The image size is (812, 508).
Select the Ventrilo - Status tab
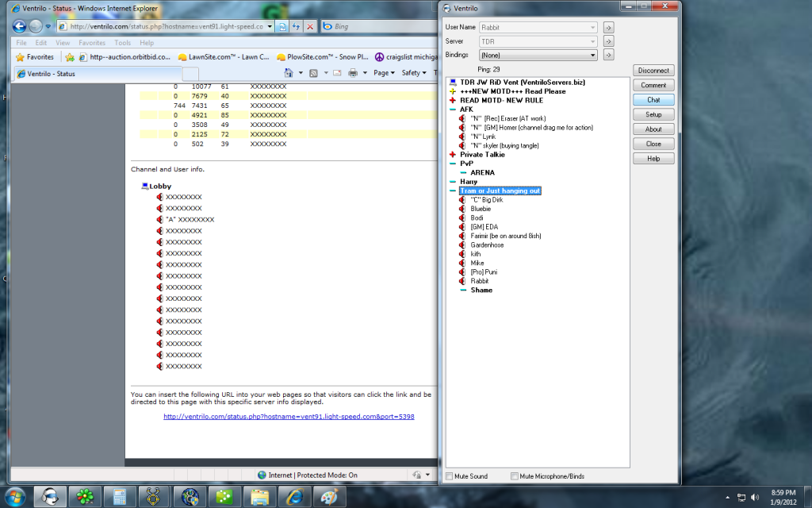tap(98, 74)
